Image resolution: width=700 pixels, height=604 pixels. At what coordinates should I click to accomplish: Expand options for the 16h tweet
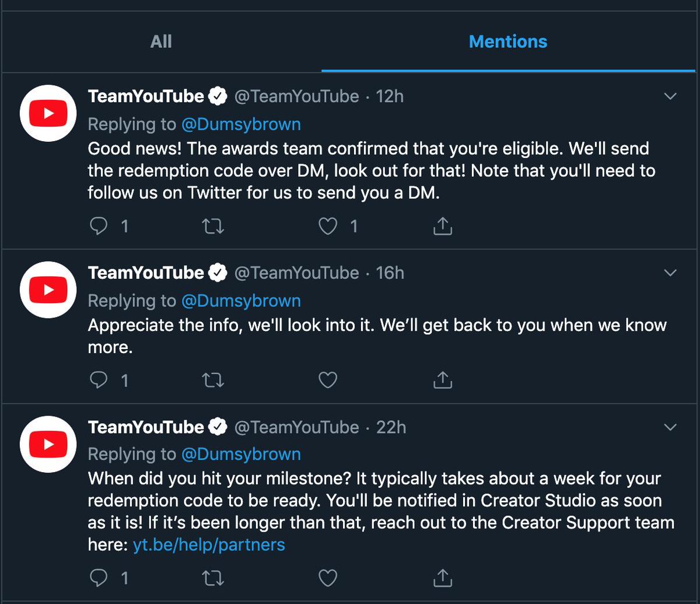[671, 273]
